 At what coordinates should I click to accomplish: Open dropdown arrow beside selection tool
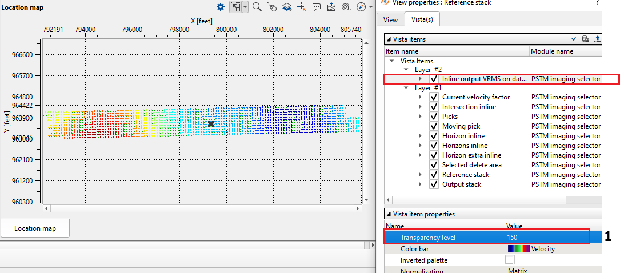(245, 7)
